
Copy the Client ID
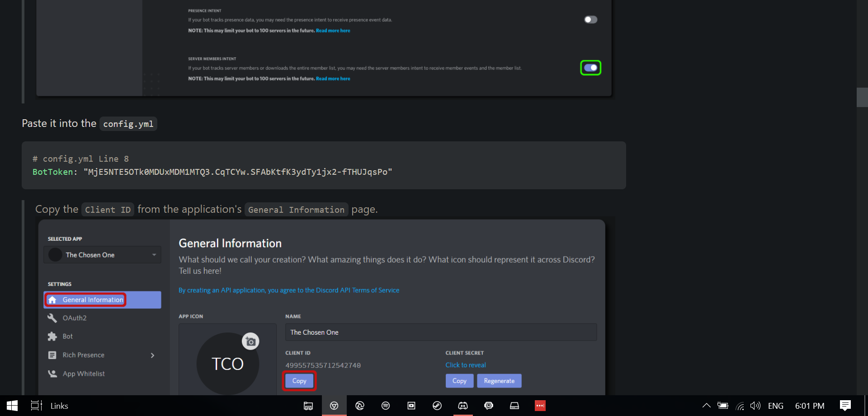coord(299,381)
